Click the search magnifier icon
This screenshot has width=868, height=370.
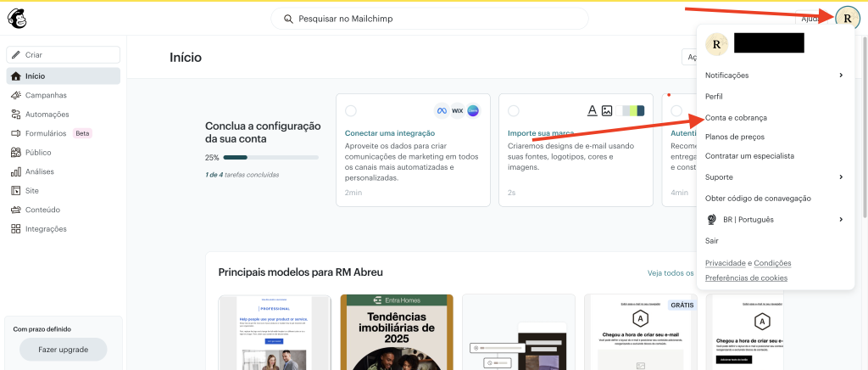coord(288,19)
